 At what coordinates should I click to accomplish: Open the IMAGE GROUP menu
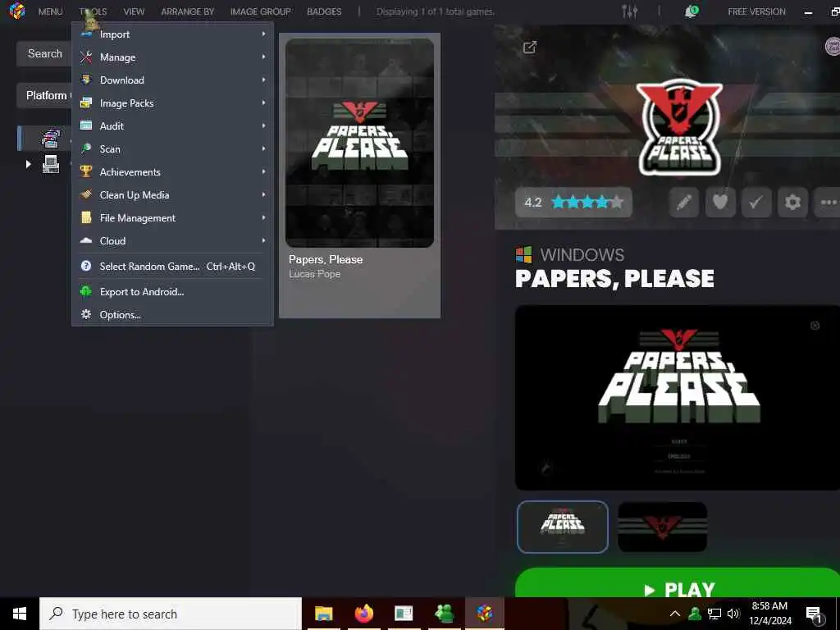260,11
